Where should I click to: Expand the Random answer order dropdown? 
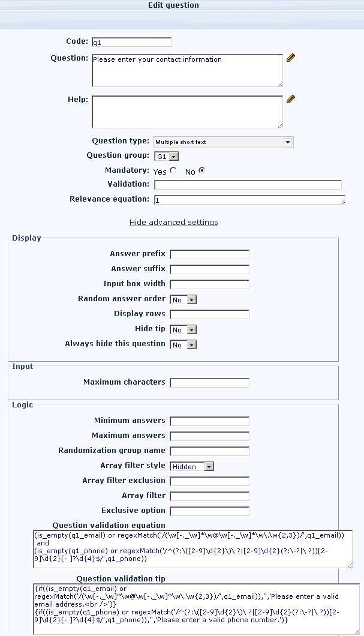click(183, 299)
